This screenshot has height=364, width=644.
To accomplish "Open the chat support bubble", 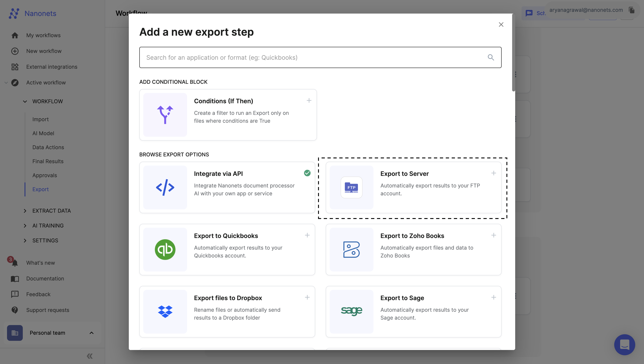I will 625,345.
